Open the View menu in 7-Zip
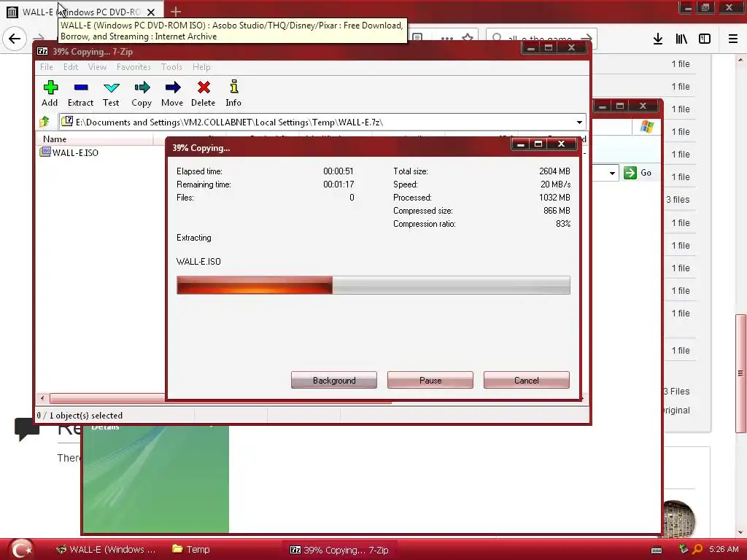 pos(97,67)
